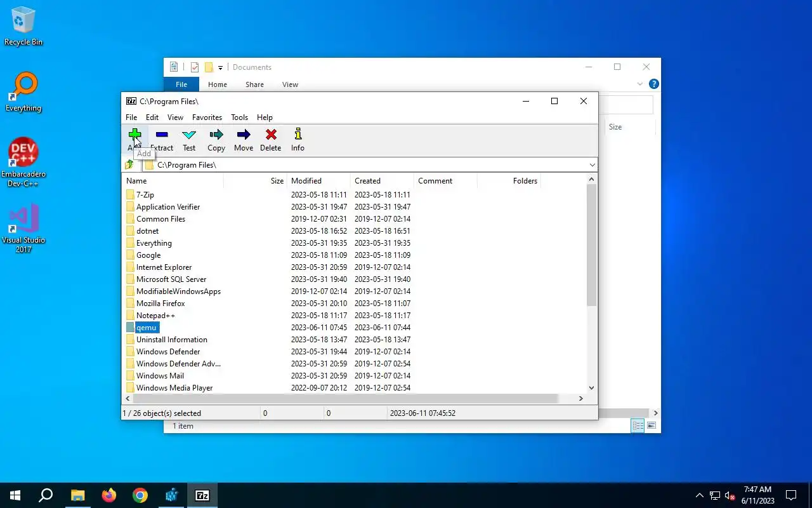Viewport: 812px width, 508px height.
Task: Open the Recycle Bin desktop icon
Action: pos(23,26)
